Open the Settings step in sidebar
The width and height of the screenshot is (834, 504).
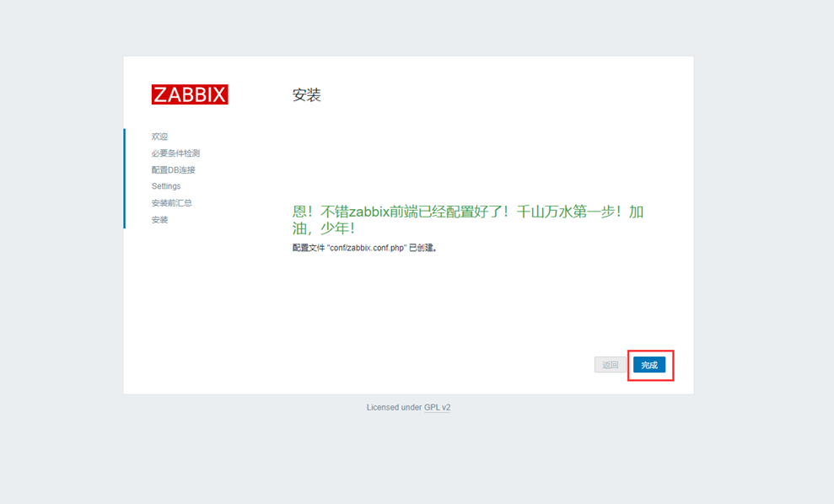[166, 186]
